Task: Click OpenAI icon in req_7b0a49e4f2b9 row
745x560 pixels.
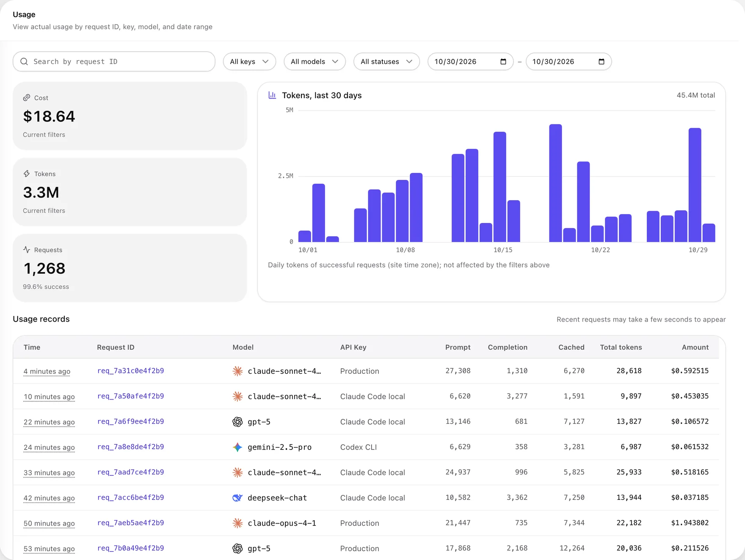Action: tap(237, 549)
